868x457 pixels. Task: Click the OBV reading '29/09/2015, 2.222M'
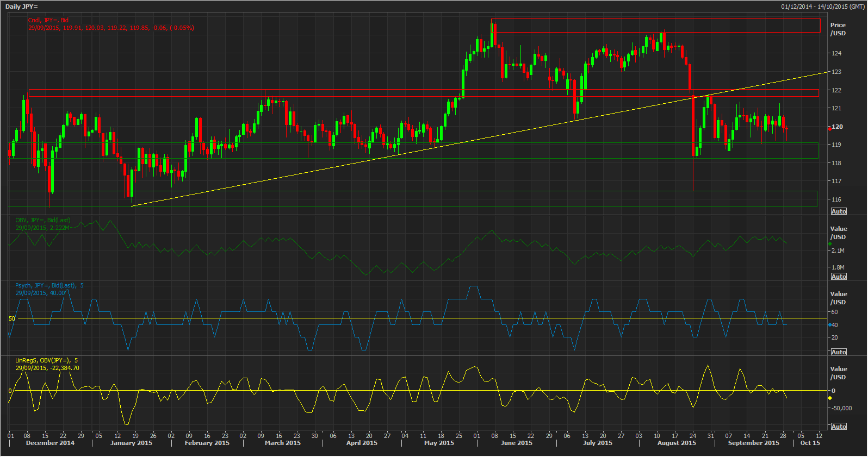coord(42,228)
